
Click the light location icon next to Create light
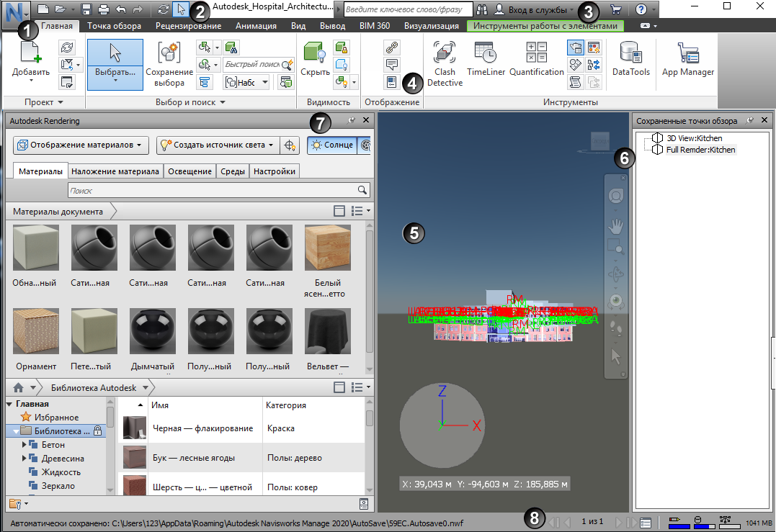[x=290, y=145]
